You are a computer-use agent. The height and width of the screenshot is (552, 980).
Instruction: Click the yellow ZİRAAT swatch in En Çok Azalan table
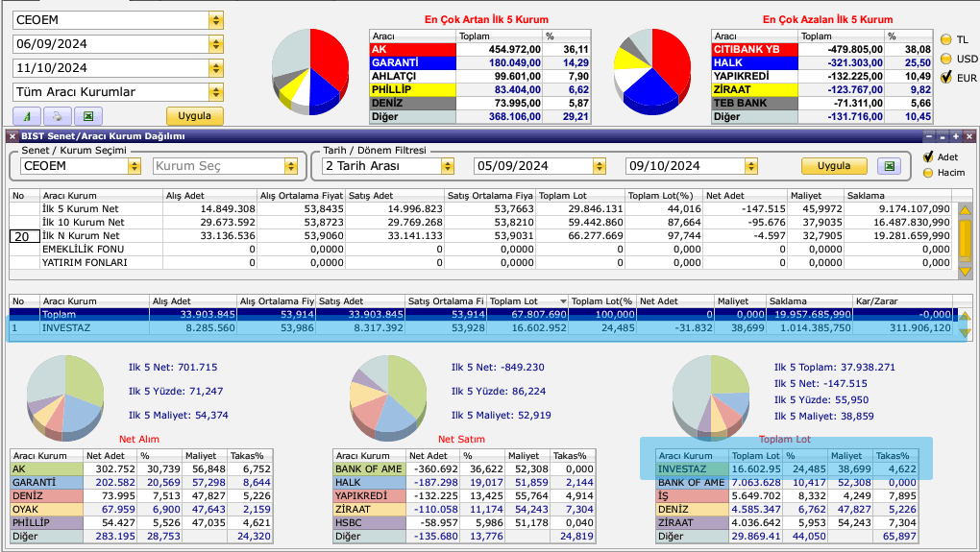click(x=755, y=90)
